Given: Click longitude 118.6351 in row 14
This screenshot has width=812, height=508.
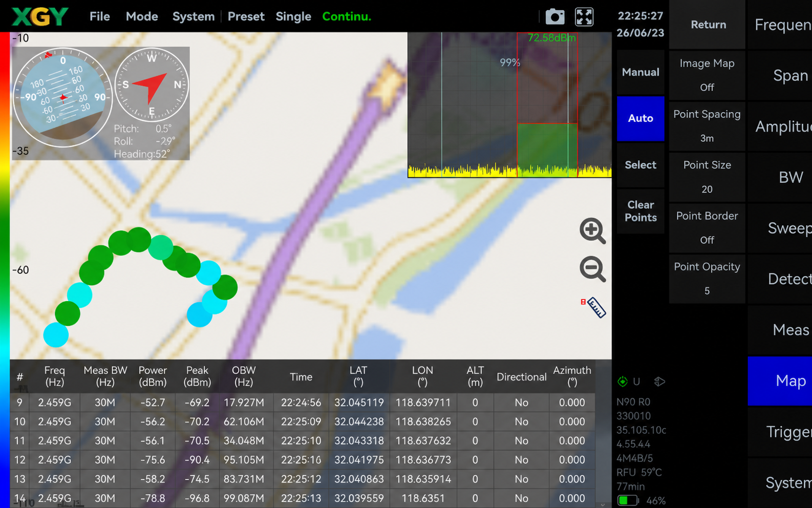Looking at the screenshot, I should click(x=423, y=498).
